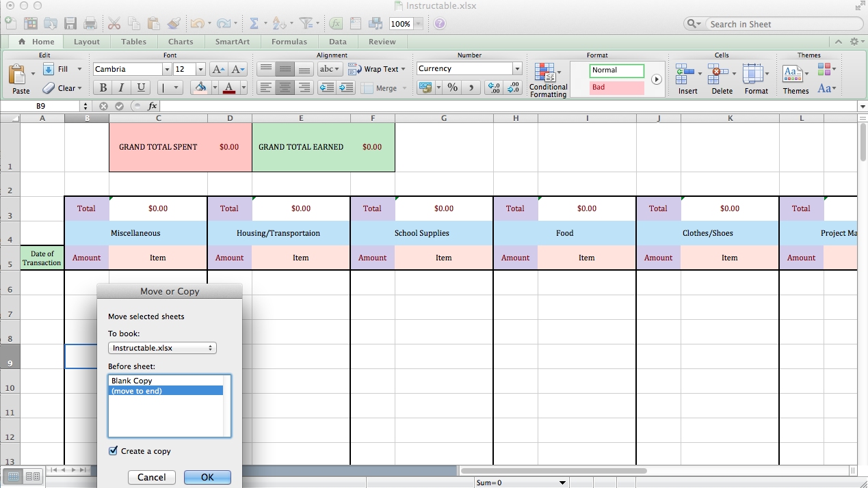Switch to the Charts tab
Screen dimensions: 868x488
pyautogui.click(x=181, y=42)
